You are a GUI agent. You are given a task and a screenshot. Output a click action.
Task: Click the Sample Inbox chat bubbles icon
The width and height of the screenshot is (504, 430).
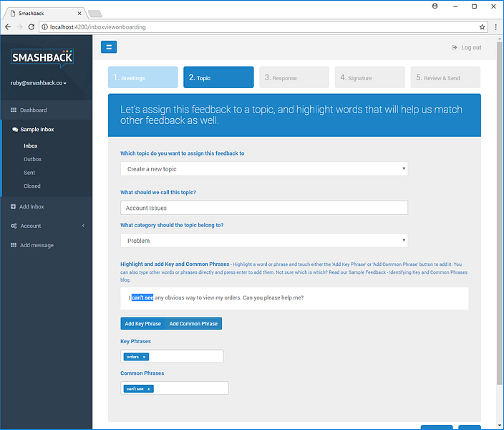point(15,130)
